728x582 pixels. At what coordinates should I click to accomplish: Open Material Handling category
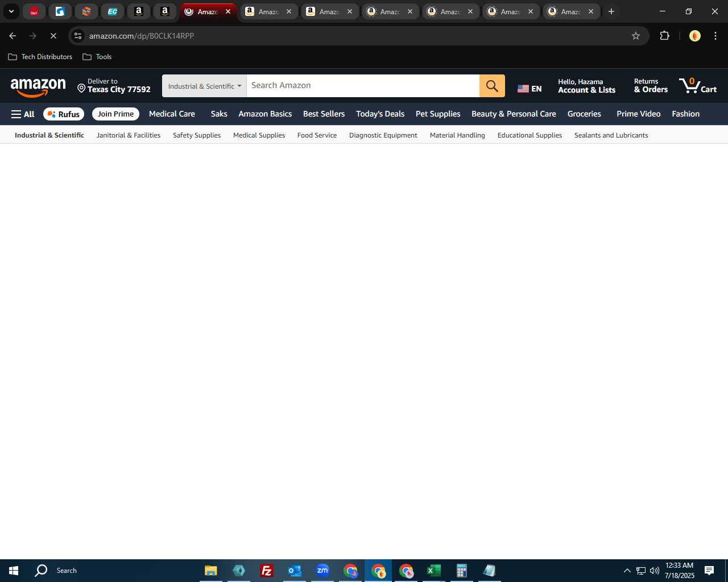pos(457,135)
